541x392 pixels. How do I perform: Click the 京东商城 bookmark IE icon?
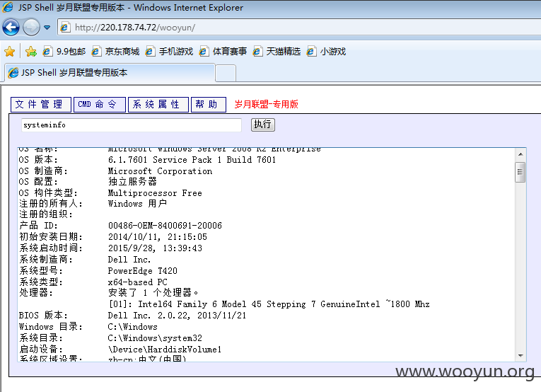pos(96,52)
